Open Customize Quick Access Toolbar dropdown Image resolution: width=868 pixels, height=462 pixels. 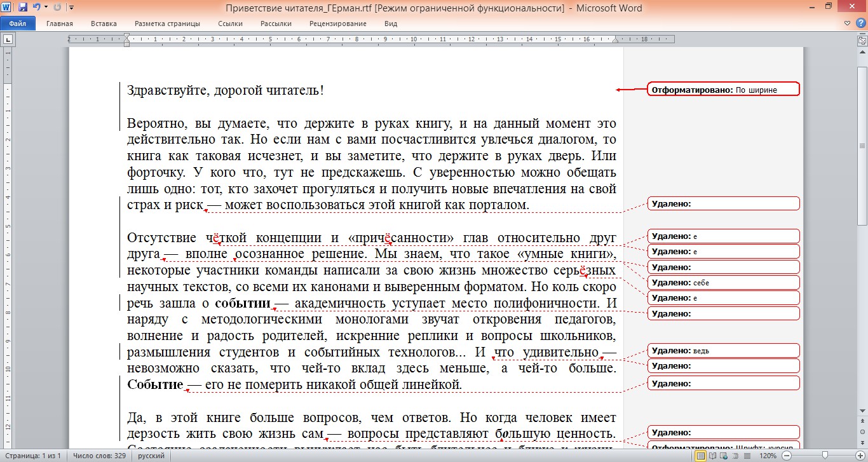[x=71, y=8]
